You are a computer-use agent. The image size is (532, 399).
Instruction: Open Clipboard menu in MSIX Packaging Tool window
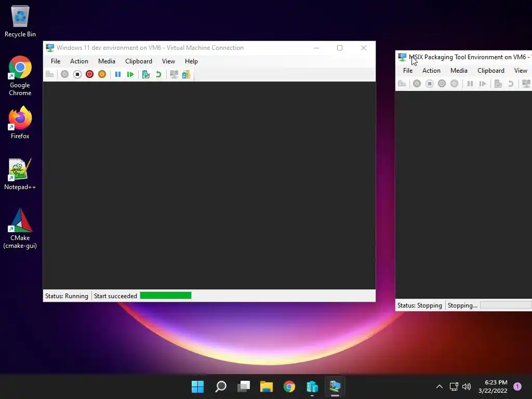(490, 71)
